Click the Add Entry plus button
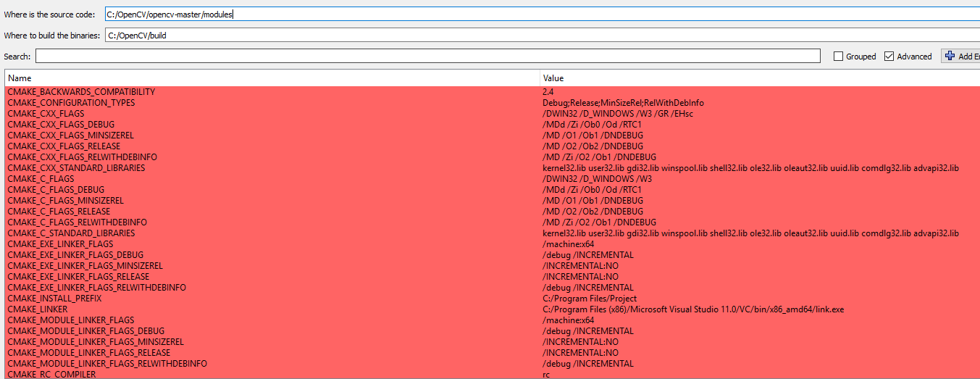This screenshot has width=980, height=379. coord(960,56)
